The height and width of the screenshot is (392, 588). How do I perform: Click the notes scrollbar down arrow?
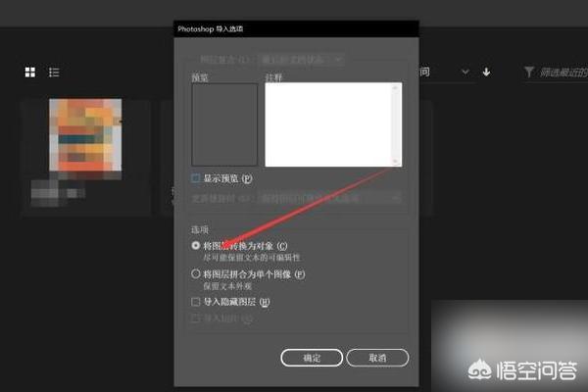coord(397,162)
